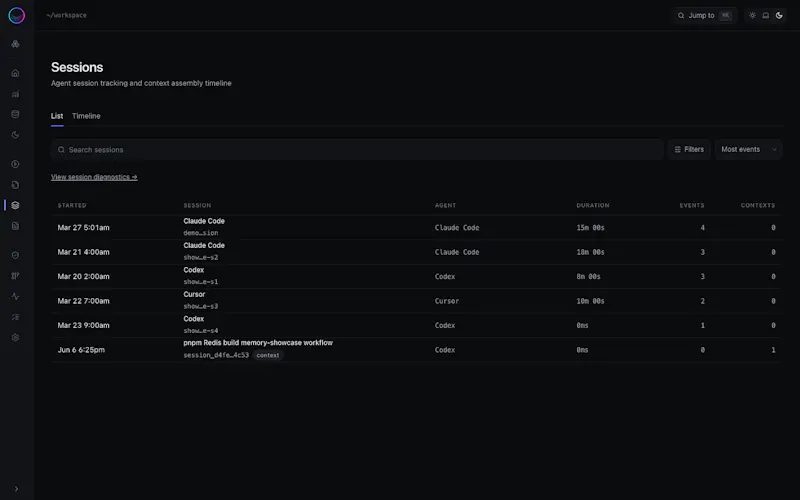Click the Mar 22 7:00am start time
Viewport: 800px width, 500px height.
(83, 301)
